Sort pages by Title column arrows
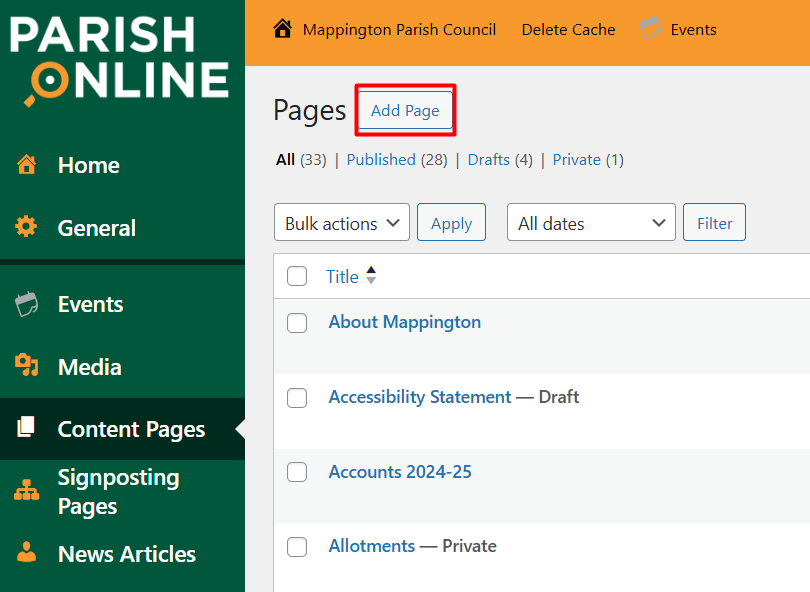810x592 pixels. (371, 276)
